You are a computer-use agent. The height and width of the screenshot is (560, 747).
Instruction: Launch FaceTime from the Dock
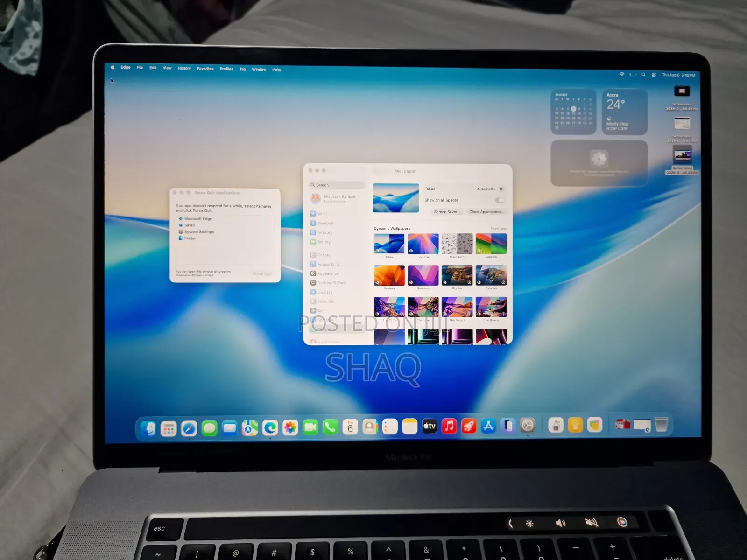(310, 427)
